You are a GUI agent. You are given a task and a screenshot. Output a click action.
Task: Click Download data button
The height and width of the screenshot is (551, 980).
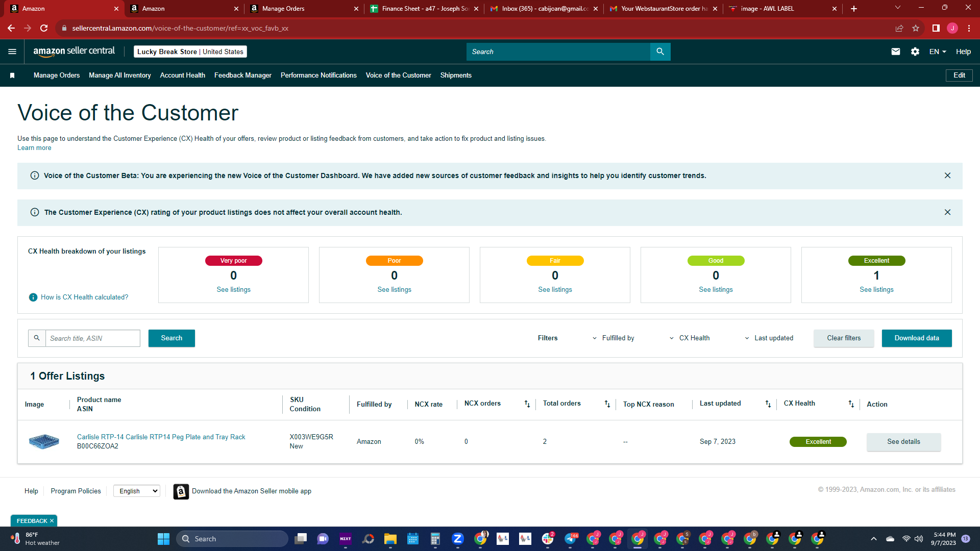pos(917,338)
